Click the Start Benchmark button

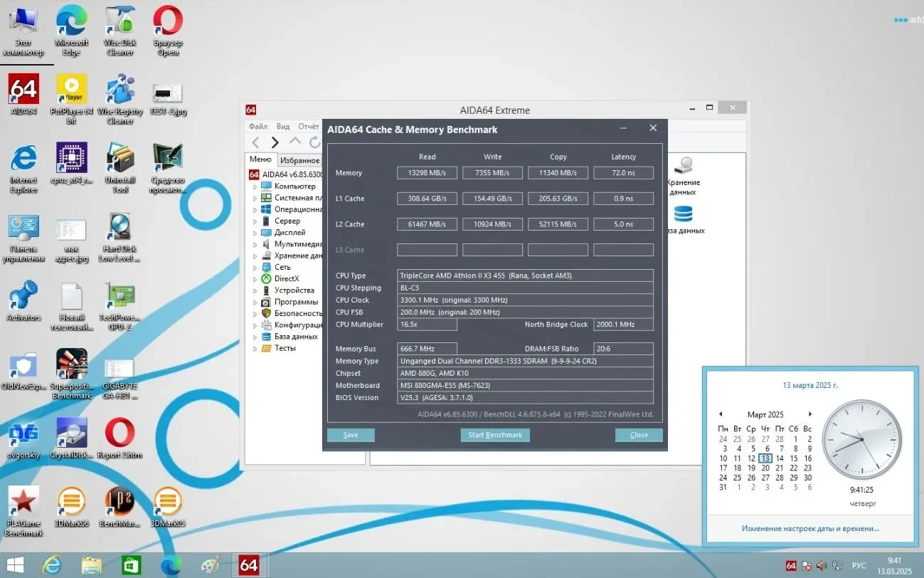[x=495, y=434]
